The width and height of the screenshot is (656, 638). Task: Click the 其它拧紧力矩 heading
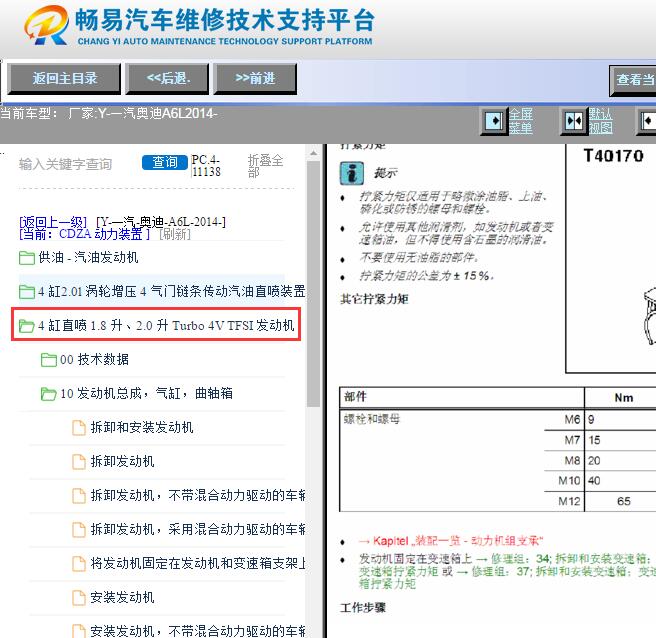tap(374, 299)
